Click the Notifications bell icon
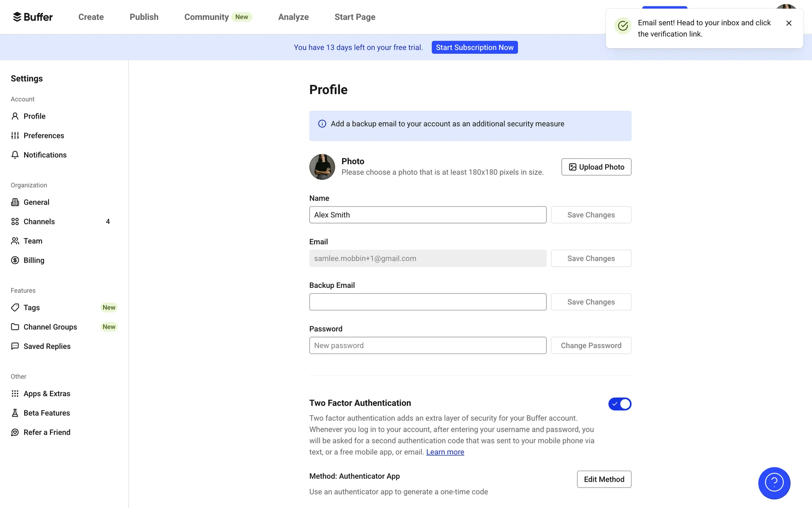Viewport: 812px width, 508px height. click(x=15, y=155)
